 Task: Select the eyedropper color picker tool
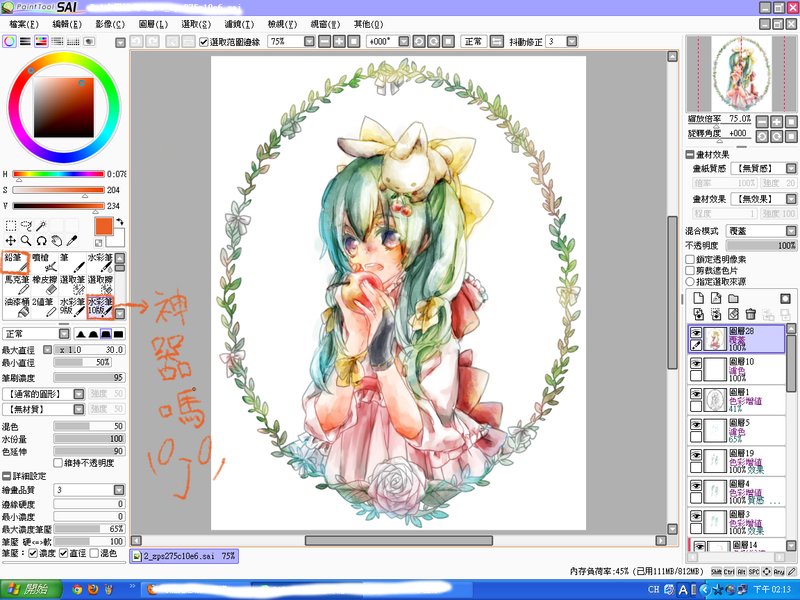[x=72, y=241]
